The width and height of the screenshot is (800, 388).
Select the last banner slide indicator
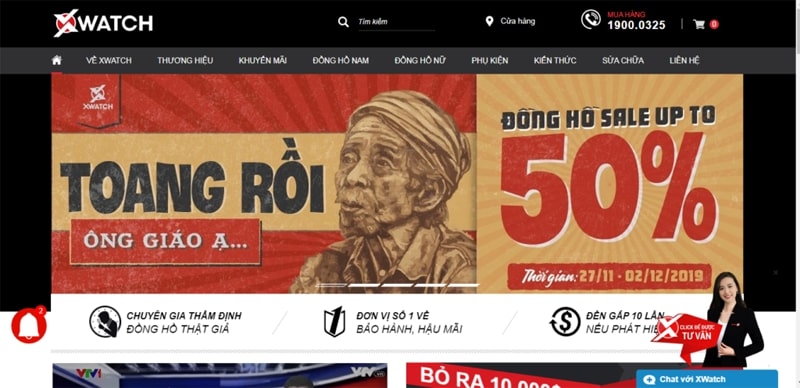pyautogui.click(x=464, y=285)
